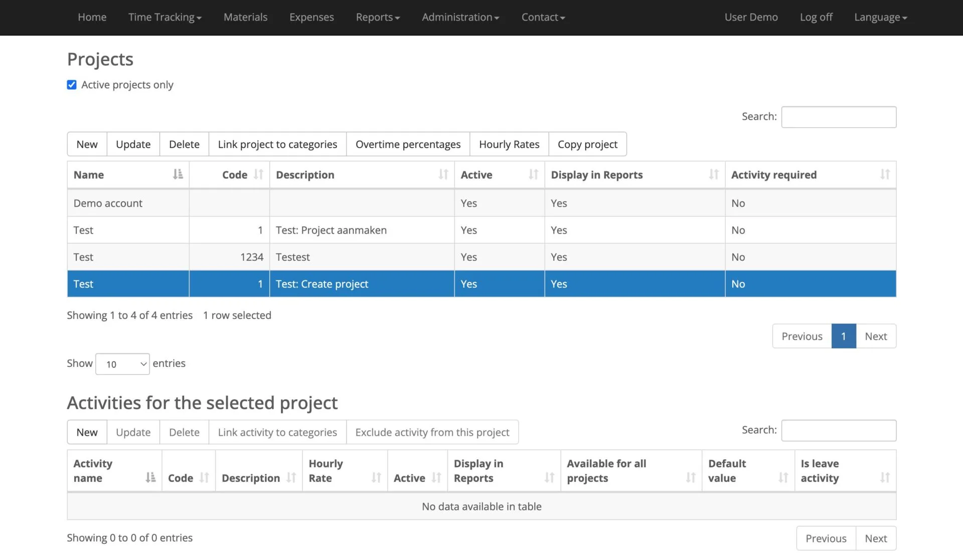
Task: Sort projects by Name column icon
Action: point(178,174)
